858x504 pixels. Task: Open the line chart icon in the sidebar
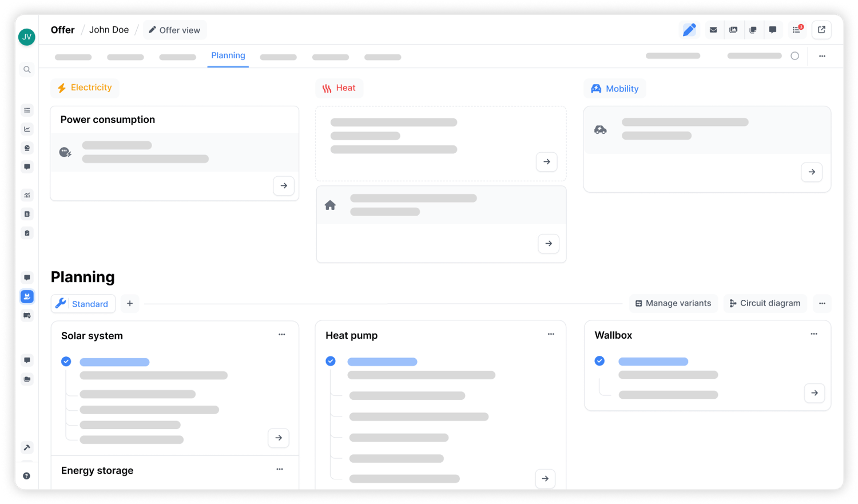click(x=27, y=129)
